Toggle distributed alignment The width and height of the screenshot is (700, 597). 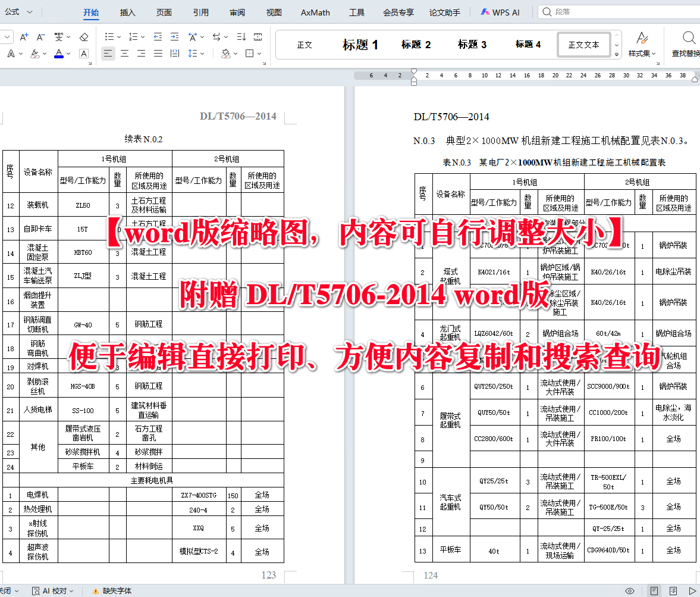tap(174, 54)
